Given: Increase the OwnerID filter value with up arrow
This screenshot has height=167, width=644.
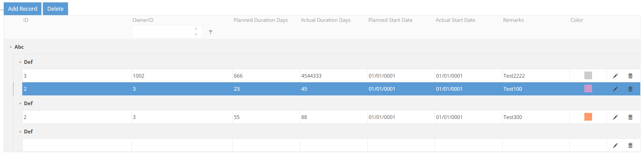Looking at the screenshot, I should pyautogui.click(x=196, y=29).
